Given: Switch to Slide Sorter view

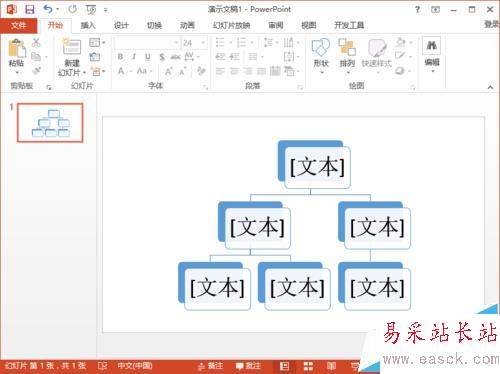Looking at the screenshot, I should pos(308,366).
